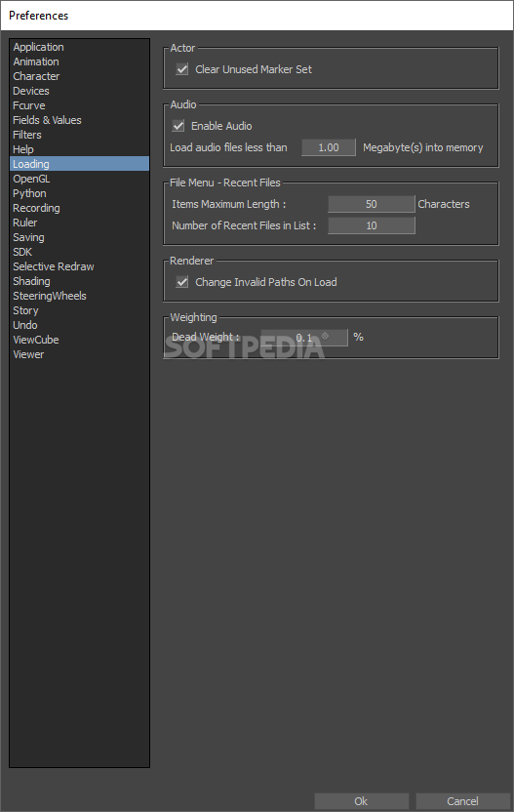Select the Story category
This screenshot has height=812, width=514.
tap(79, 310)
